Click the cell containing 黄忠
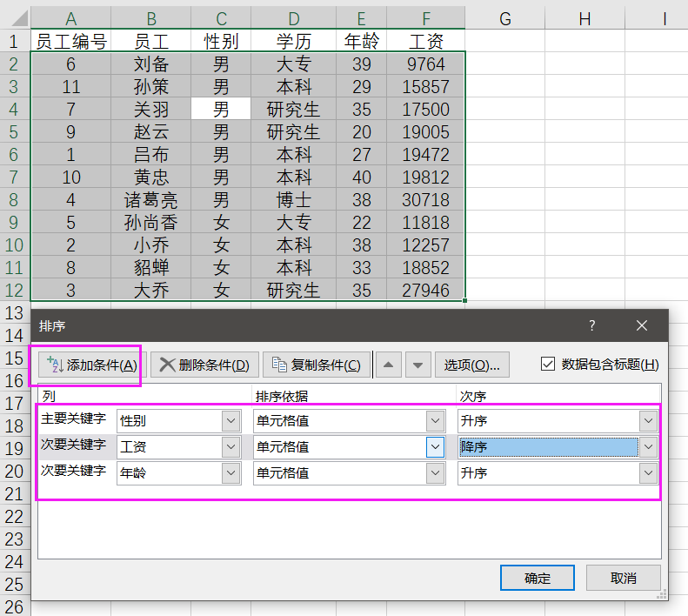This screenshot has width=688, height=616. coord(151,177)
